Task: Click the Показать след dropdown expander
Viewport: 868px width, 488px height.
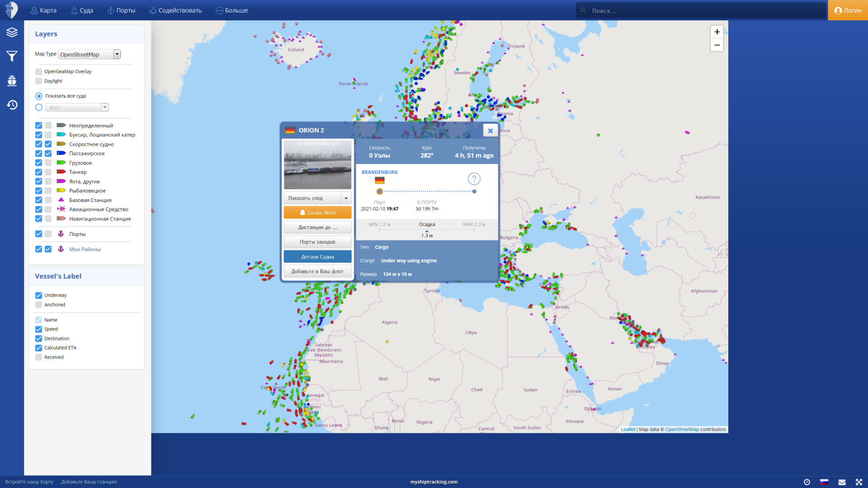Action: pyautogui.click(x=346, y=198)
